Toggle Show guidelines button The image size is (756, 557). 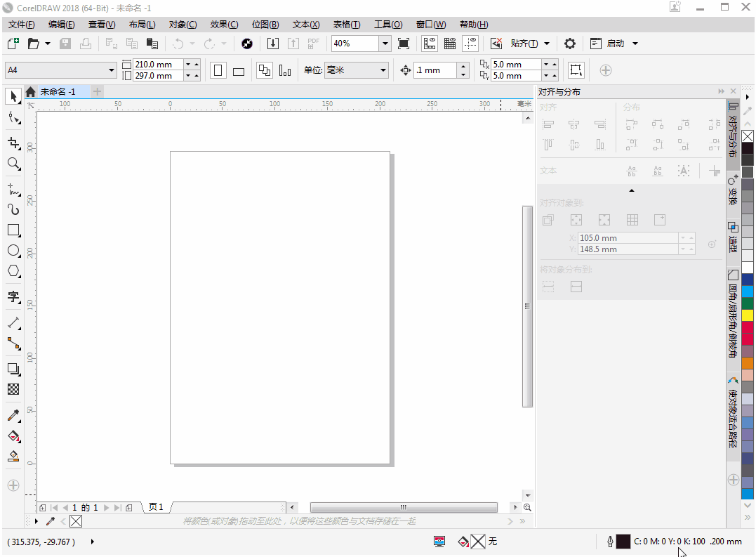click(x=470, y=44)
